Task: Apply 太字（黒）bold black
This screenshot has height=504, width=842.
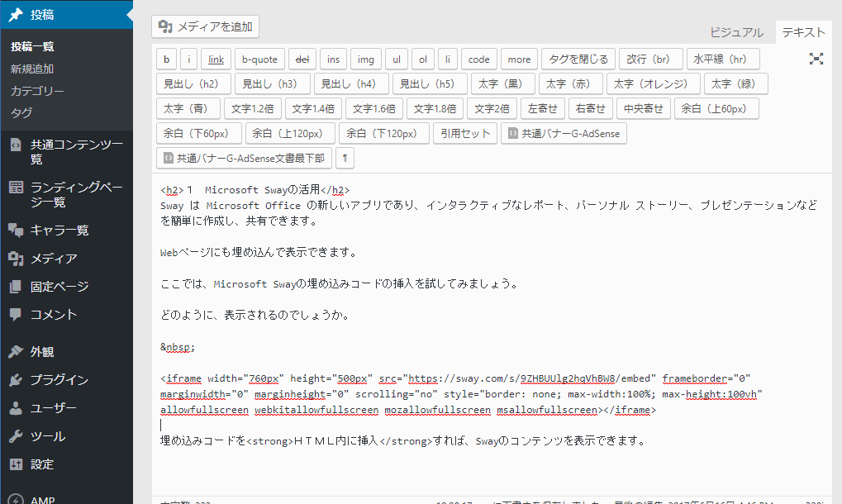Action: (x=503, y=83)
